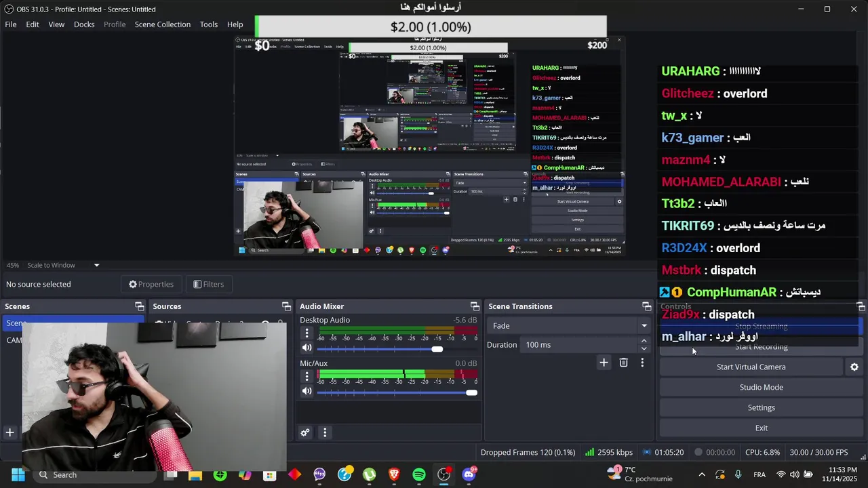This screenshot has height=488, width=868.
Task: Select the CAM scene
Action: tap(14, 340)
